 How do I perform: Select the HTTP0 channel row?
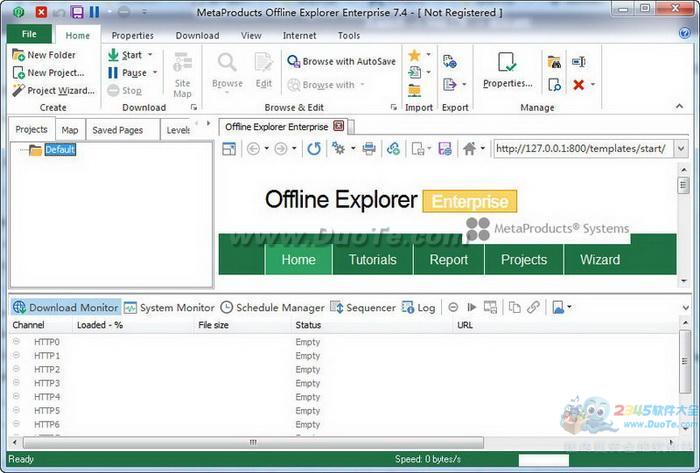pos(344,342)
